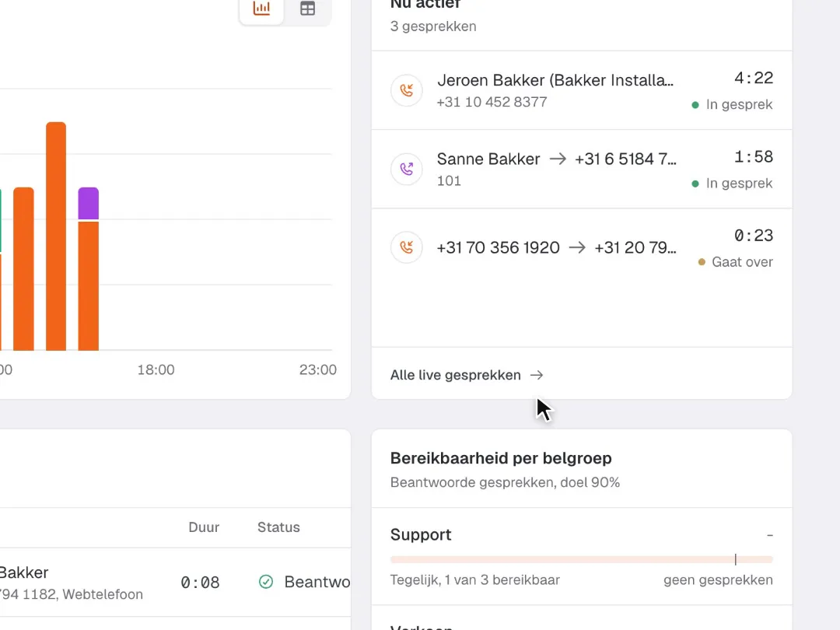Click the purple bar segment in chart
Screen dimensions: 840x630
coord(89,203)
